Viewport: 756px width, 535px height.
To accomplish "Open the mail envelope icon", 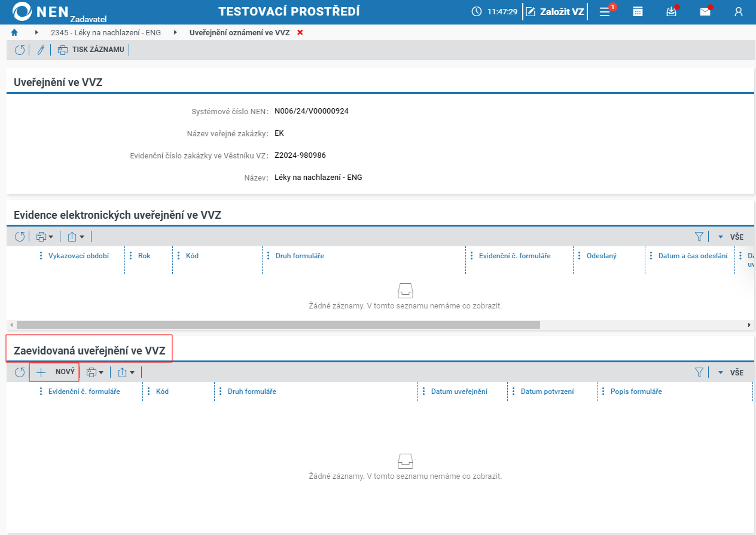I will (705, 11).
